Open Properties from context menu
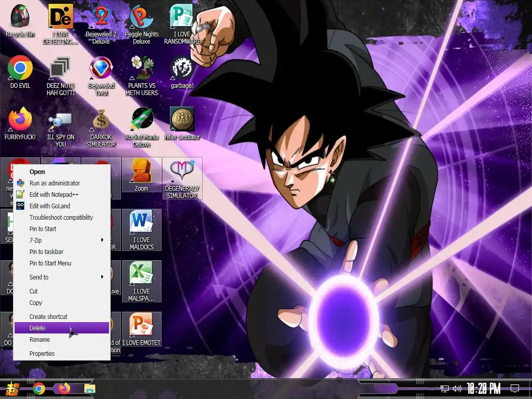 [x=62, y=353]
